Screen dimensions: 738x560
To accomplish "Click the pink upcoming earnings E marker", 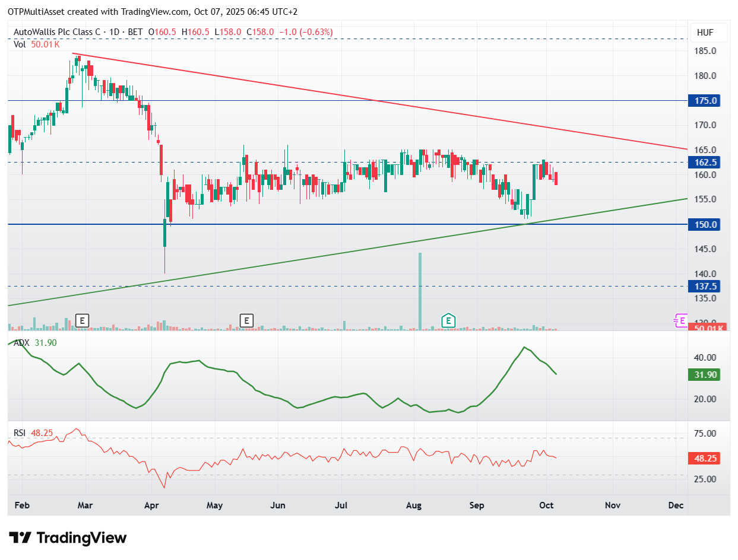I will tap(680, 321).
